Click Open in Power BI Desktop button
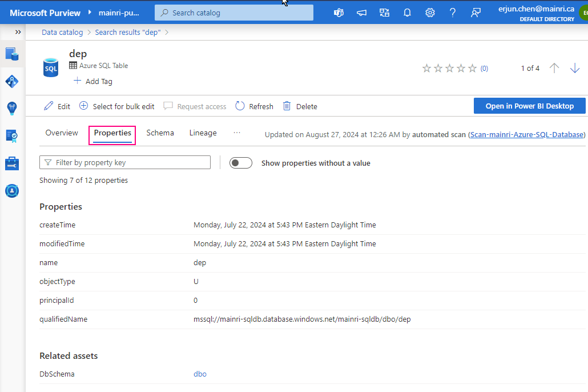588x392 pixels. (530, 106)
